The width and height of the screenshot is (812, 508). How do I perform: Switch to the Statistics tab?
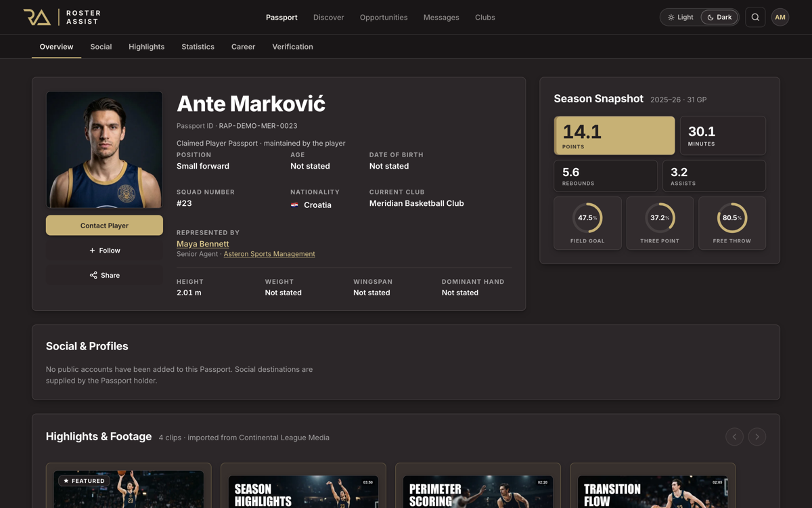(198, 47)
